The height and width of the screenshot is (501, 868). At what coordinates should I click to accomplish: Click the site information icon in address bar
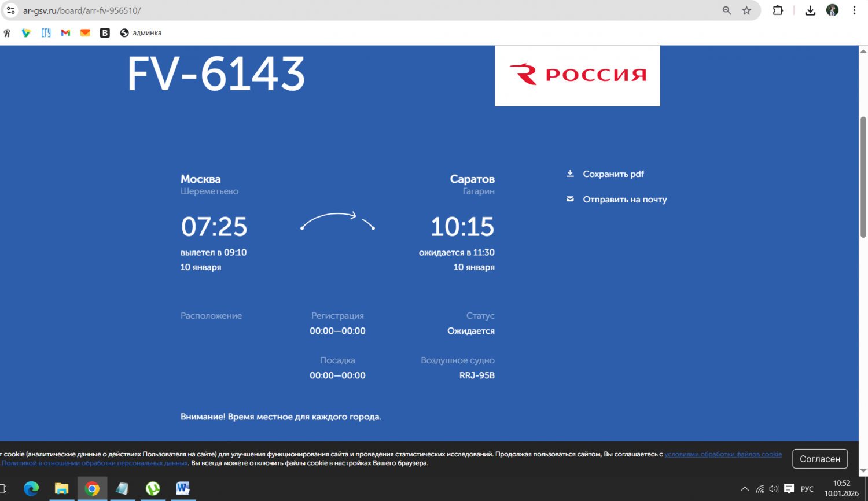(x=11, y=10)
